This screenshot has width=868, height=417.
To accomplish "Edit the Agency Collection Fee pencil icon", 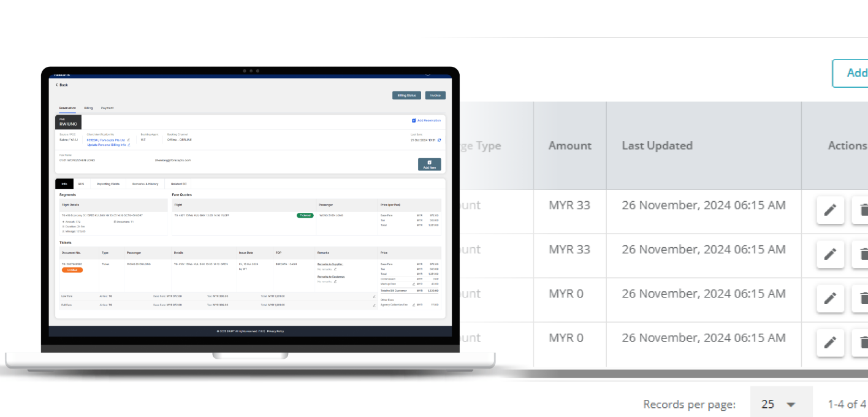I will [413, 305].
